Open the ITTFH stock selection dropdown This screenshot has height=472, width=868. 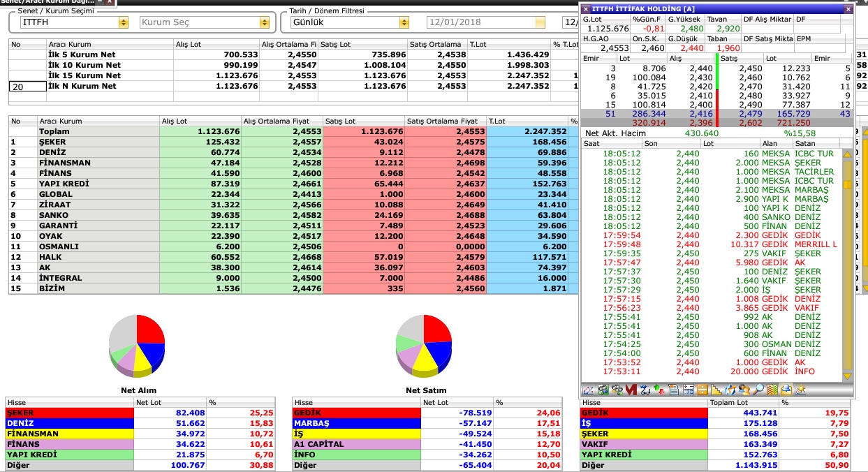[124, 22]
